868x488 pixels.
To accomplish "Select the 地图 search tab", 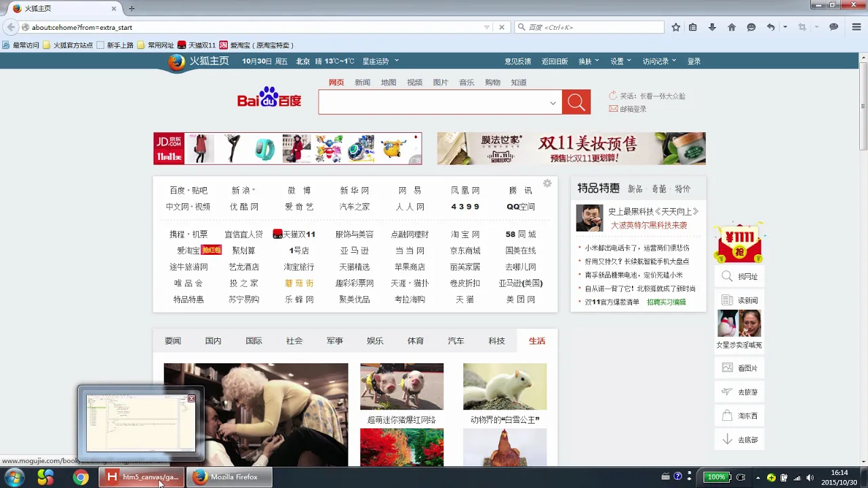I will (x=389, y=82).
